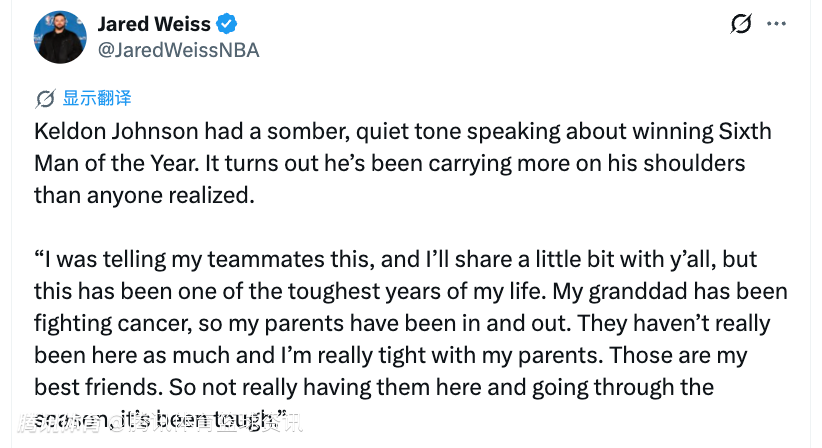Click the phrase "going through the" in the quote
The height and width of the screenshot is (448, 822).
tap(634, 387)
